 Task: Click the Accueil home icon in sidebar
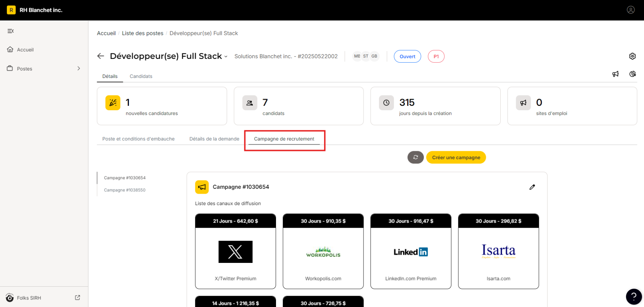10,50
